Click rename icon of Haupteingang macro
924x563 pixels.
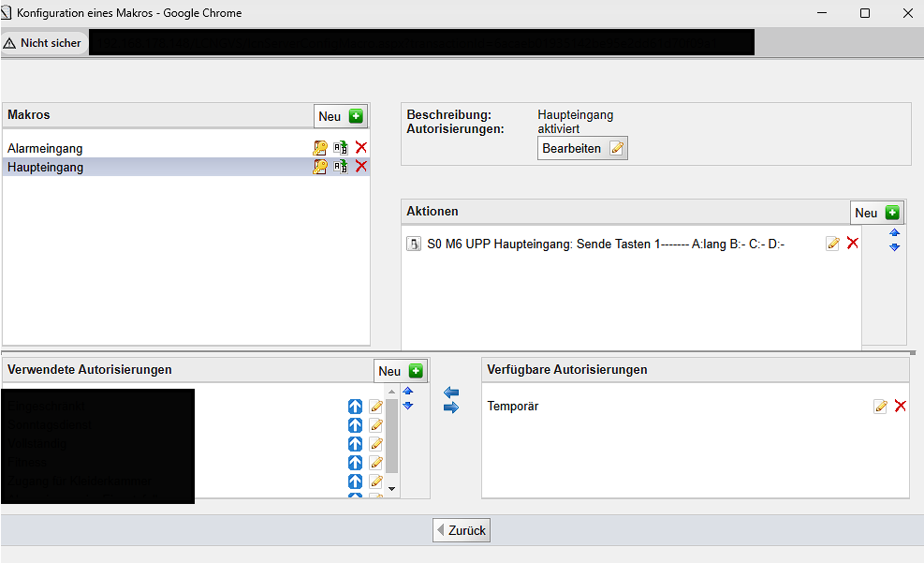(x=341, y=167)
